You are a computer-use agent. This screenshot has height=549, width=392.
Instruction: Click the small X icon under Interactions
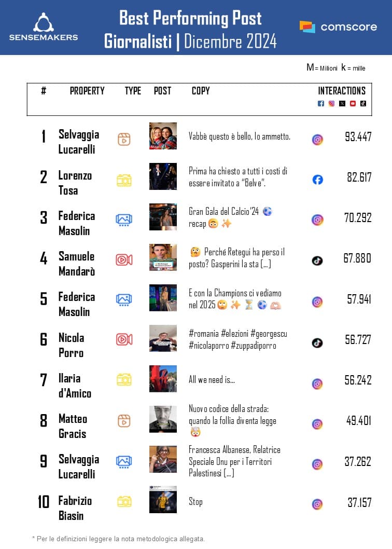click(342, 103)
